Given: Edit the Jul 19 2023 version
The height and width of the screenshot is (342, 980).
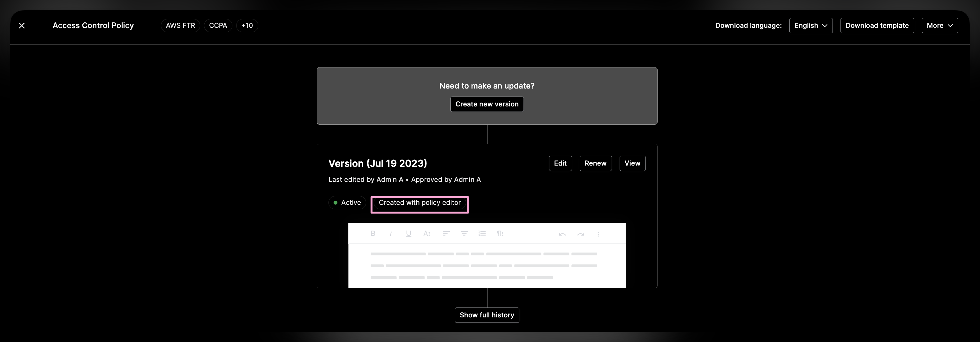Looking at the screenshot, I should tap(560, 163).
